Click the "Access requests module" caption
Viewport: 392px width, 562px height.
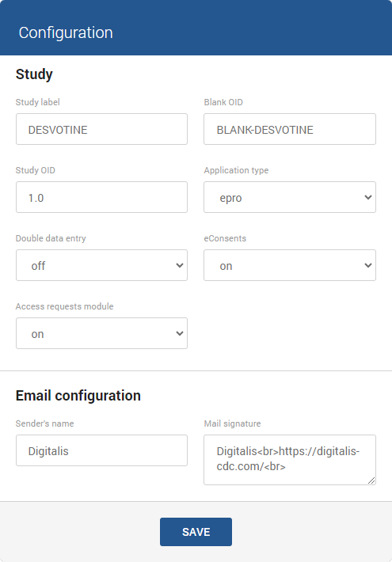coord(65,306)
